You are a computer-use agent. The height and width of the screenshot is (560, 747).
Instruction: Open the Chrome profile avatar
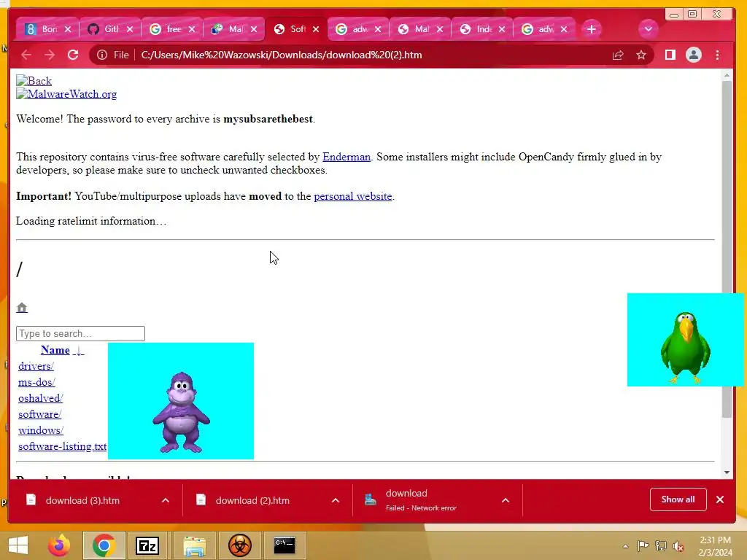tap(694, 55)
